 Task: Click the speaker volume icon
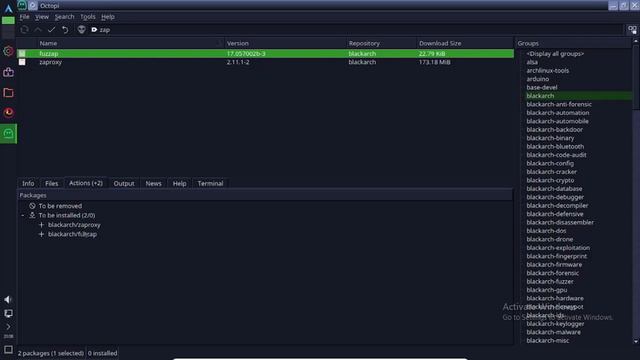8,300
